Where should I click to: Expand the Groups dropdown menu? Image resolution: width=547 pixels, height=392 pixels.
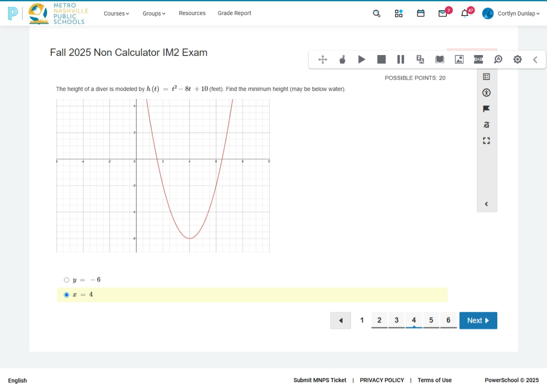tap(154, 13)
